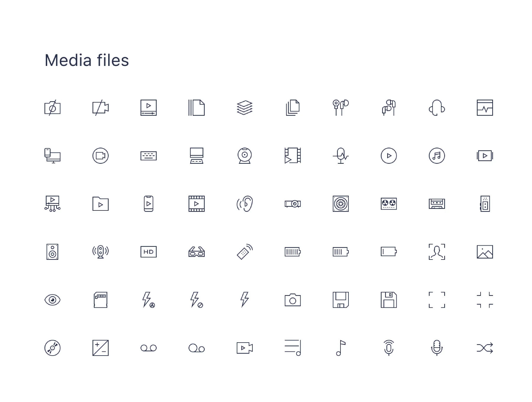532x402 pixels.
Task: Click the fullscreen expand corners icon
Action: click(437, 300)
